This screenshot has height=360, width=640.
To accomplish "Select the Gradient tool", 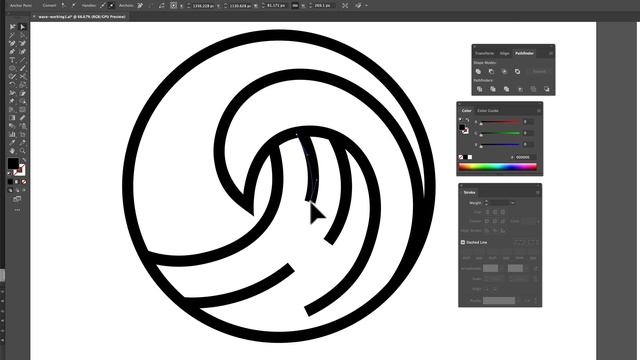I will pos(12,118).
